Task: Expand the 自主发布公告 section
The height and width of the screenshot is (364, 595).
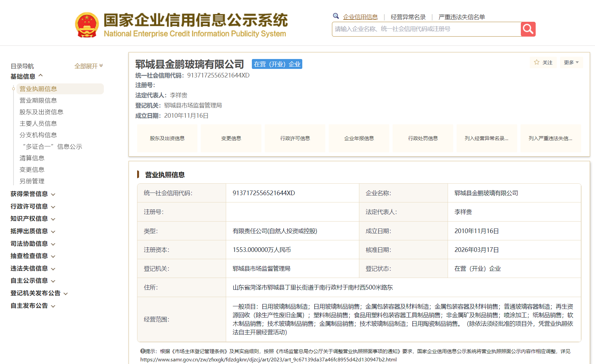Action: point(33,306)
